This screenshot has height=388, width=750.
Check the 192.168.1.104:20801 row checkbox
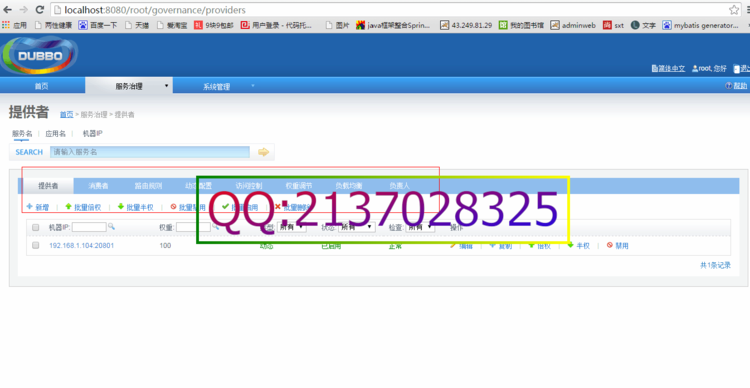[35, 245]
